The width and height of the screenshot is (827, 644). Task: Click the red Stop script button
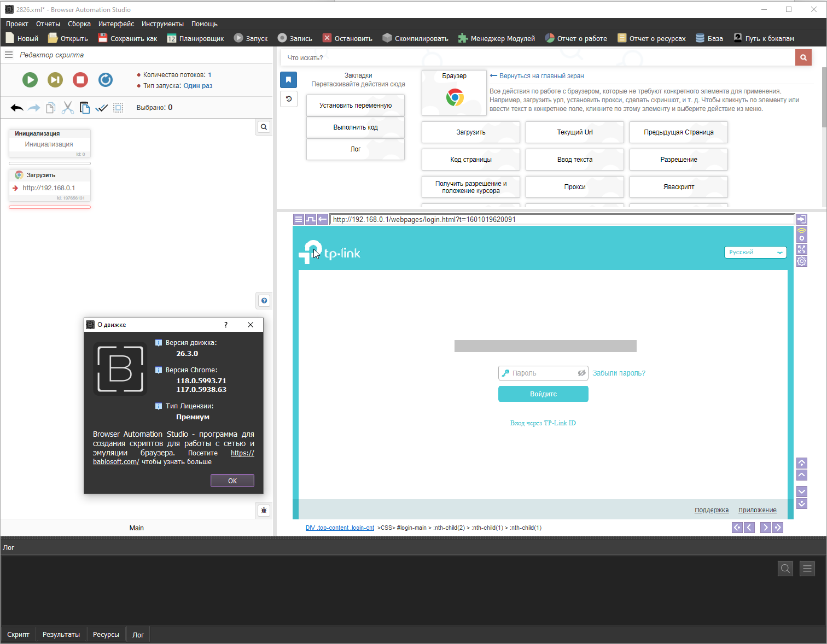(80, 80)
